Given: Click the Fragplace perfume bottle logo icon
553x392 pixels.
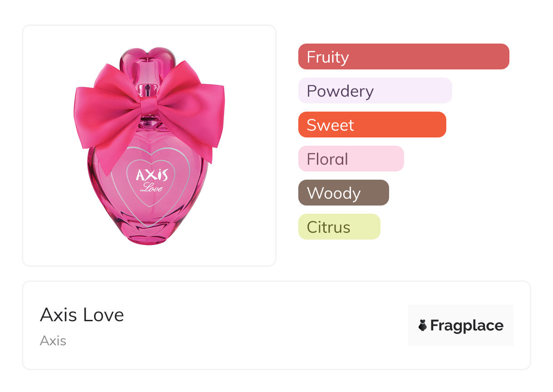Looking at the screenshot, I should click(423, 325).
